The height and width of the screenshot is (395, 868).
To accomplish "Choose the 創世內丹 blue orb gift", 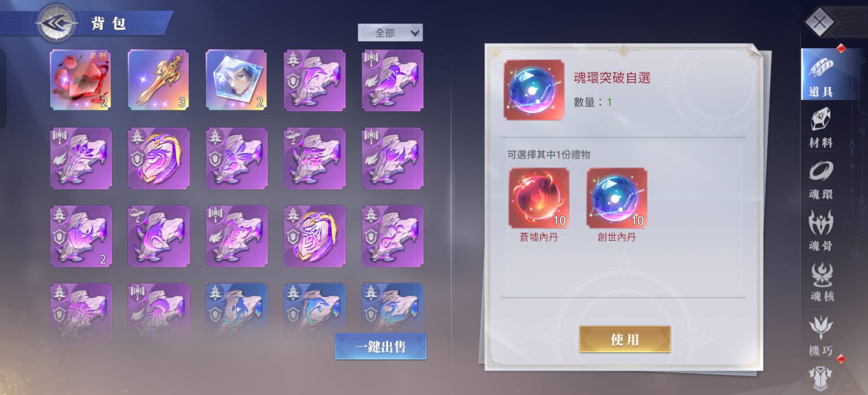I will (617, 198).
